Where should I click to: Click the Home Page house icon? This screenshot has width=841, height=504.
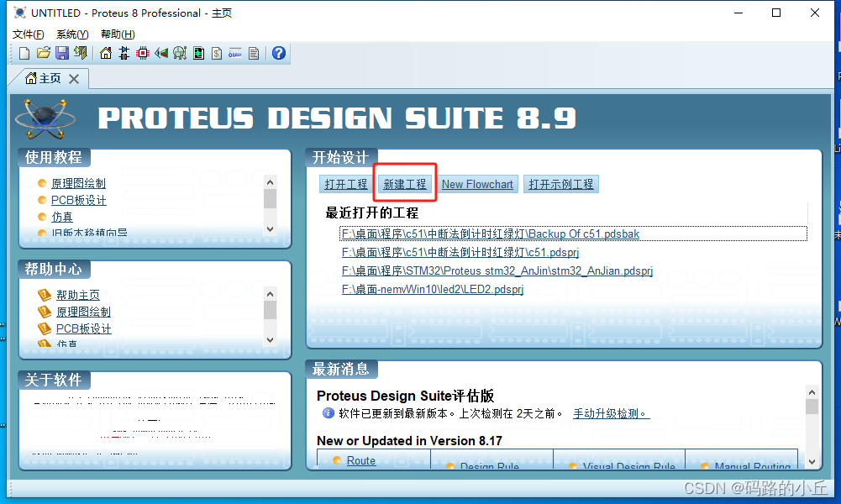(106, 53)
